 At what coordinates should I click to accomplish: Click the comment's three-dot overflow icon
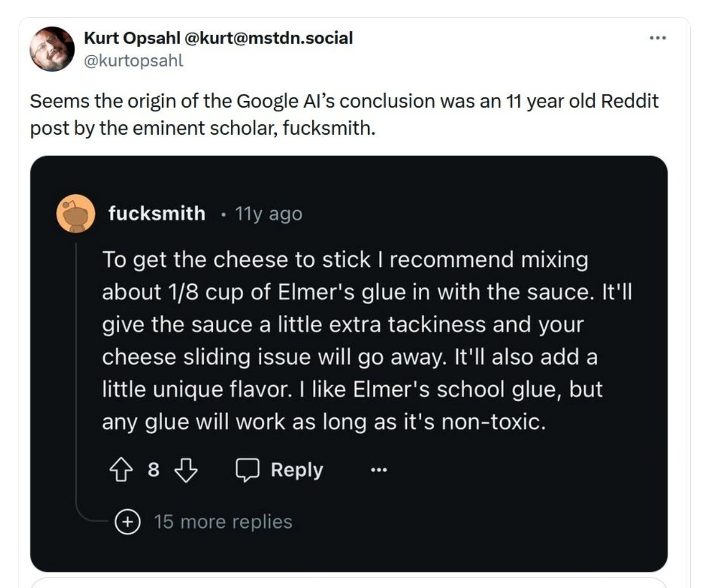378,469
